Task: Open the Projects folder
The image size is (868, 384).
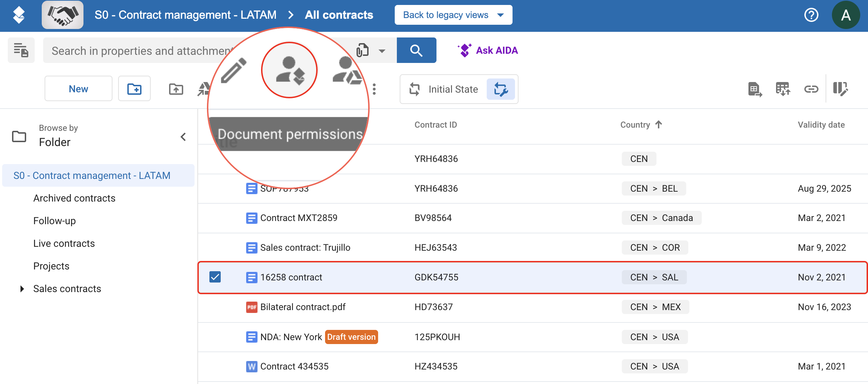Action: [51, 266]
